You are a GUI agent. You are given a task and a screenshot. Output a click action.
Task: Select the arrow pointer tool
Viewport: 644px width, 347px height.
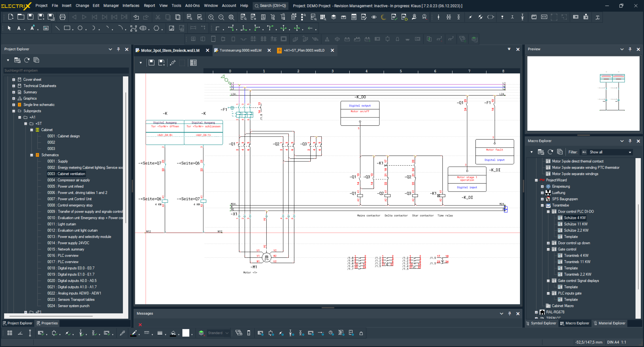(x=9, y=28)
